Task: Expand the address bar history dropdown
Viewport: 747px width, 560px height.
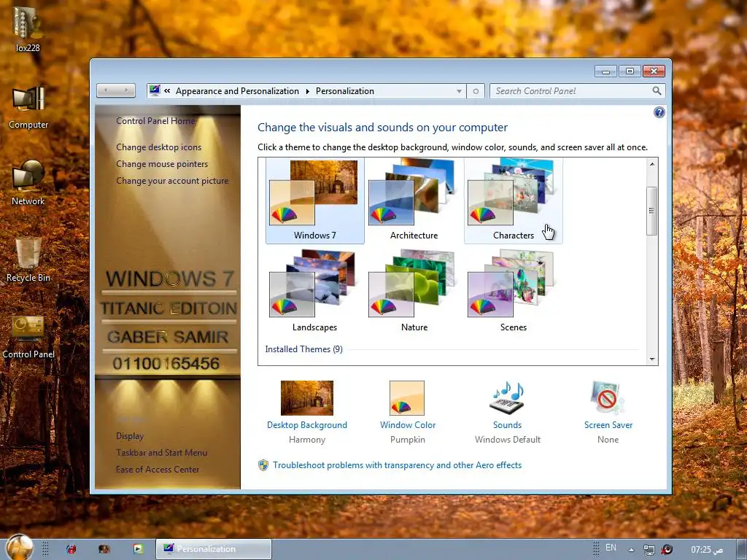Action: (x=459, y=91)
